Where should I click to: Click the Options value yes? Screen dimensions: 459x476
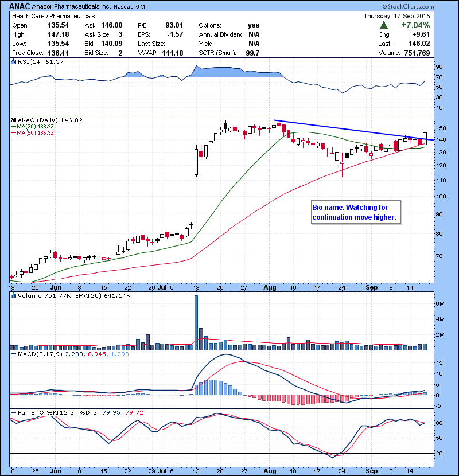click(x=254, y=25)
